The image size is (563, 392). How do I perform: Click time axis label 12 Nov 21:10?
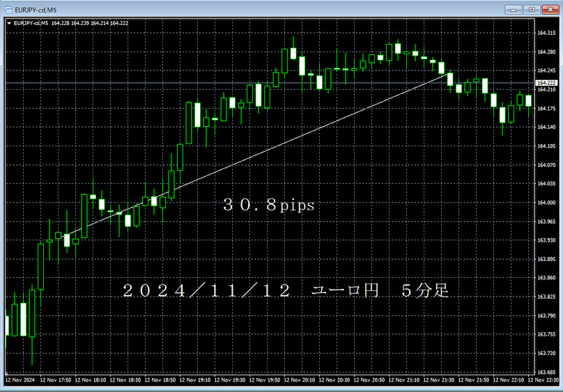pyautogui.click(x=404, y=379)
